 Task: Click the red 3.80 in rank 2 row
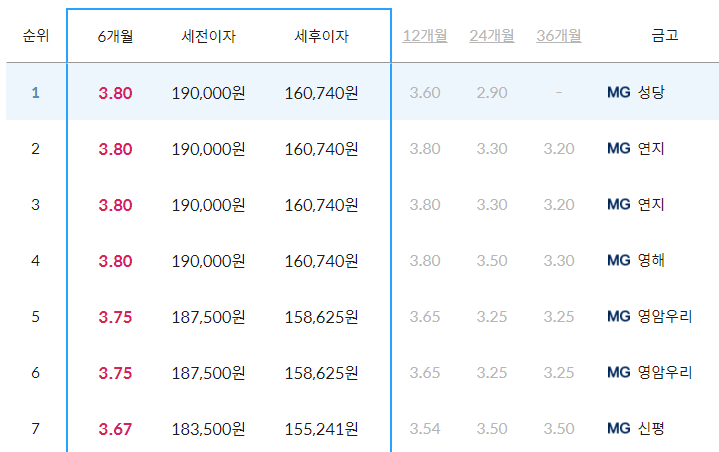coord(115,149)
